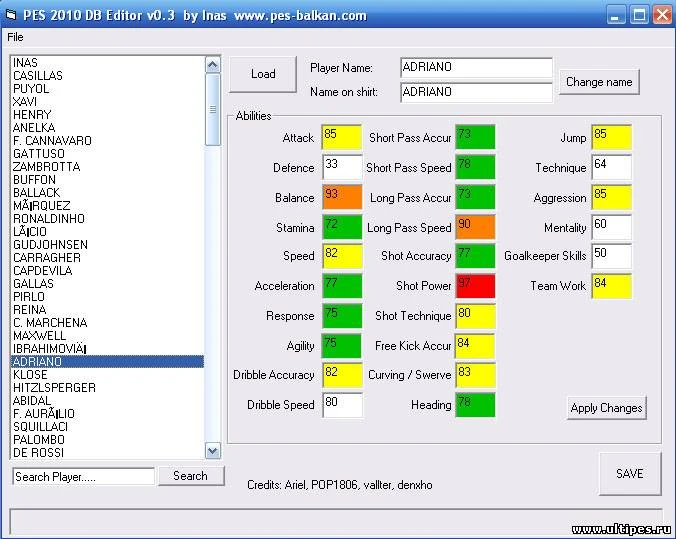
Task: Open the File menu
Action: tap(15, 37)
